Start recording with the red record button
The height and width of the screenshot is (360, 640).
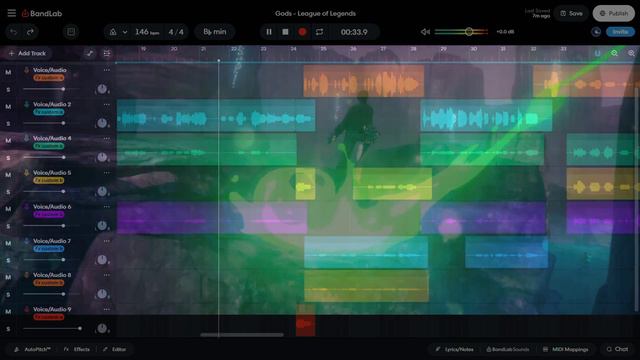pyautogui.click(x=302, y=32)
